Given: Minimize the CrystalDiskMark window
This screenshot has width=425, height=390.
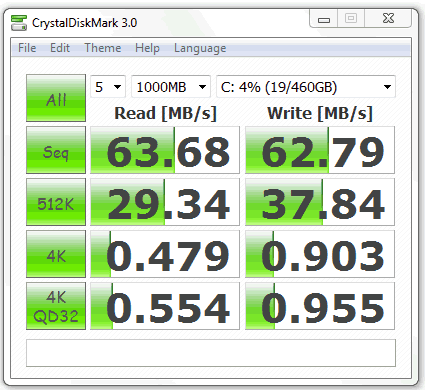Looking at the screenshot, I should coord(324,19).
